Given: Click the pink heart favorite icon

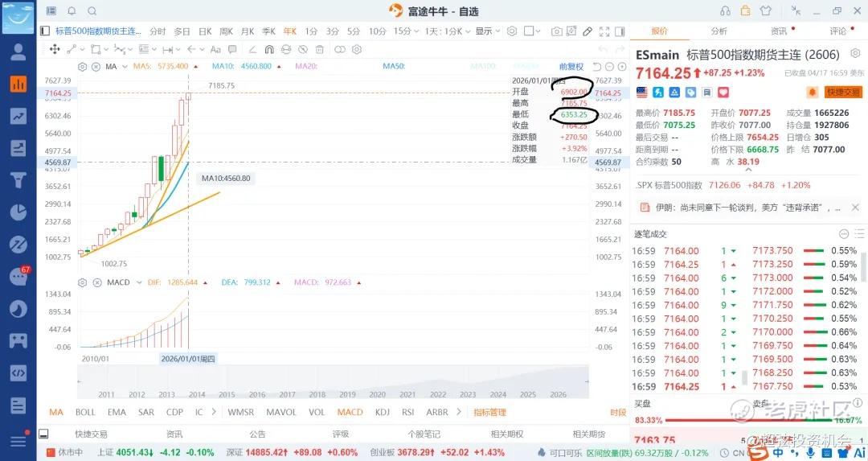Looking at the screenshot, I should point(723,92).
